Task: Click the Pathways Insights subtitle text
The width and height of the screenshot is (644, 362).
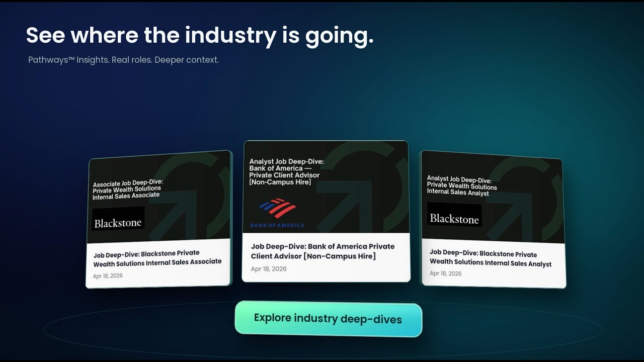Action: 123,60
